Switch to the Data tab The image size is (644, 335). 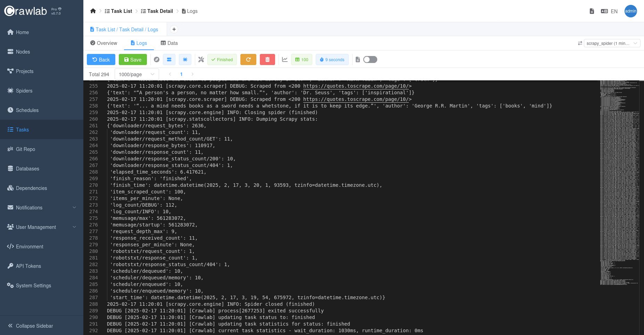(169, 43)
